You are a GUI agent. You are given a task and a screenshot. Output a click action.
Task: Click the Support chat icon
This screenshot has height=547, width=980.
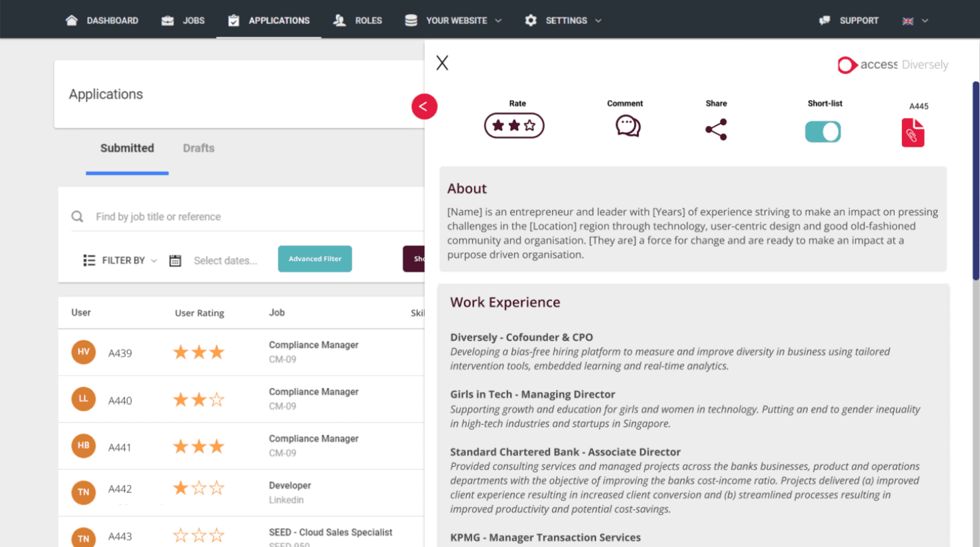[825, 21]
